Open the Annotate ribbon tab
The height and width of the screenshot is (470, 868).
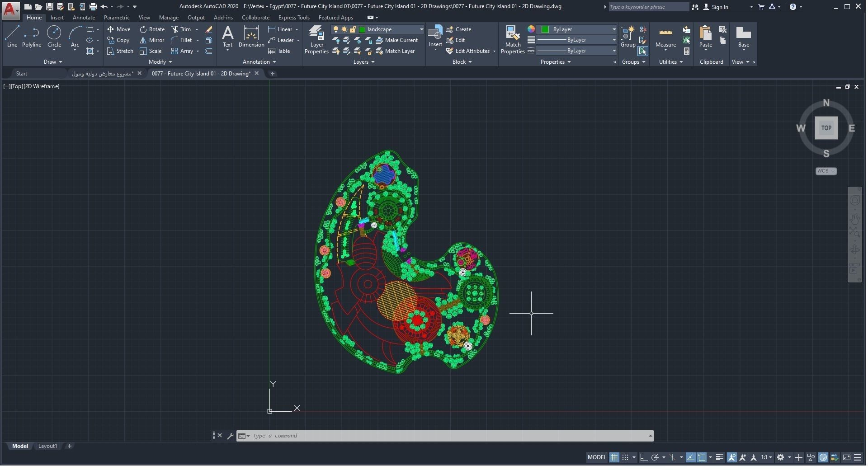pos(84,18)
